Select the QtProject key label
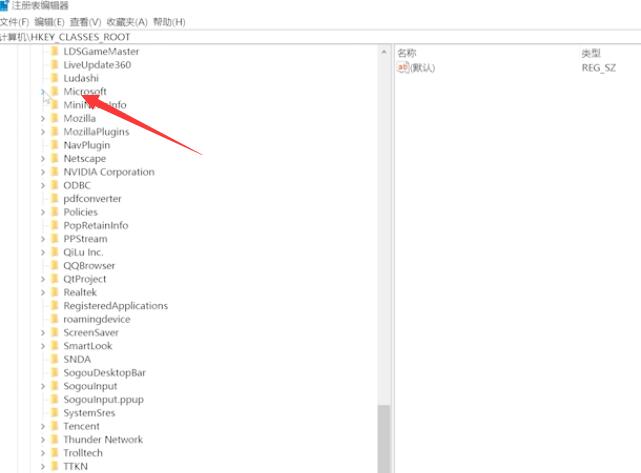 pyautogui.click(x=85, y=279)
